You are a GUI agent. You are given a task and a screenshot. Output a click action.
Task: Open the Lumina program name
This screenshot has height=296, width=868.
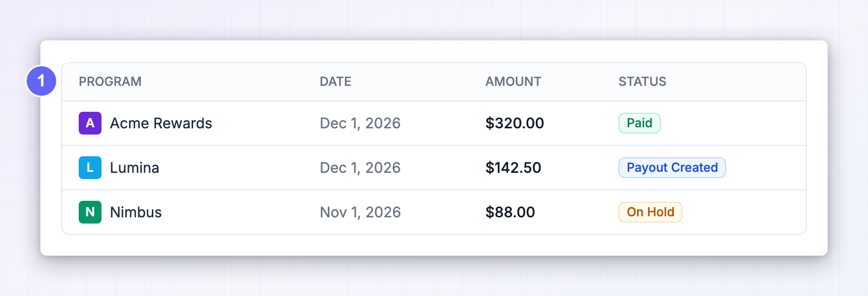pyautogui.click(x=135, y=168)
